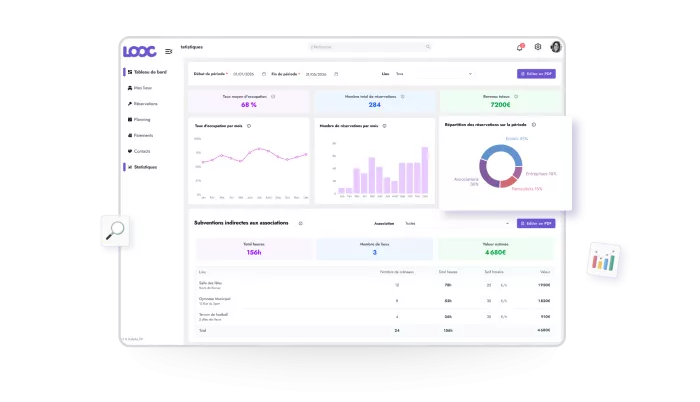Click the Statistiques page title in header
700x402 pixels.
point(192,47)
